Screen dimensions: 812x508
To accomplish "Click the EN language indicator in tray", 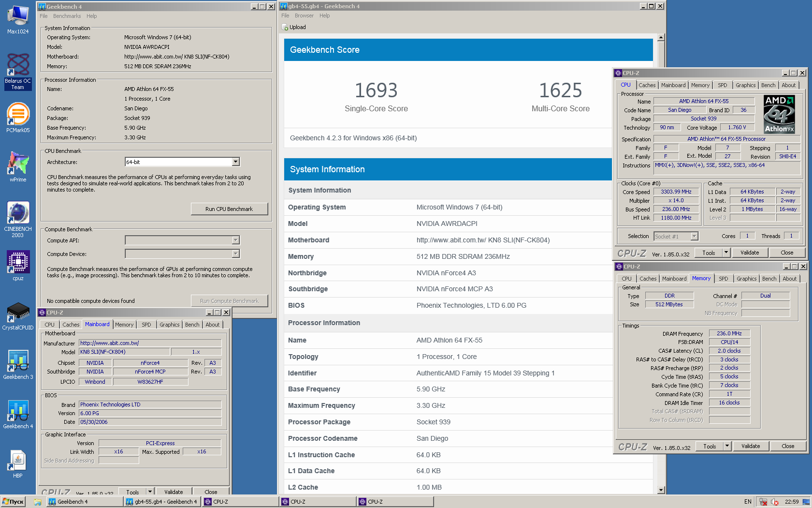I will click(748, 502).
